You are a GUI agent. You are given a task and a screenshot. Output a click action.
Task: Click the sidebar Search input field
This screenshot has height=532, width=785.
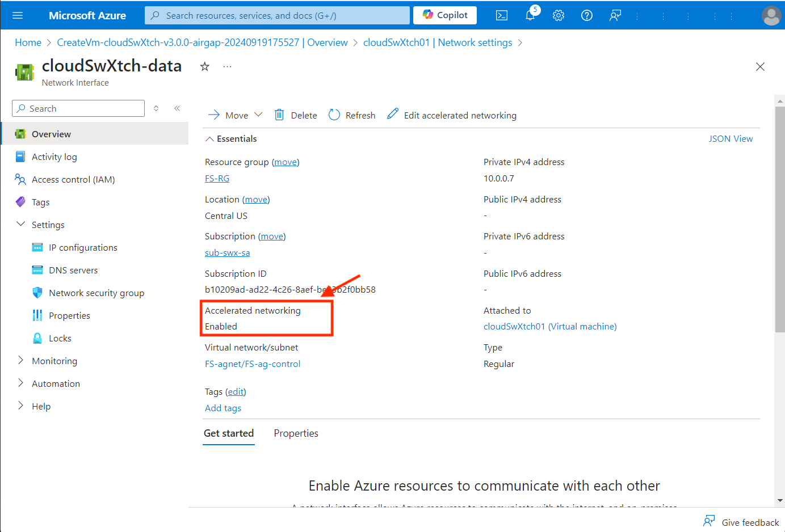point(78,108)
